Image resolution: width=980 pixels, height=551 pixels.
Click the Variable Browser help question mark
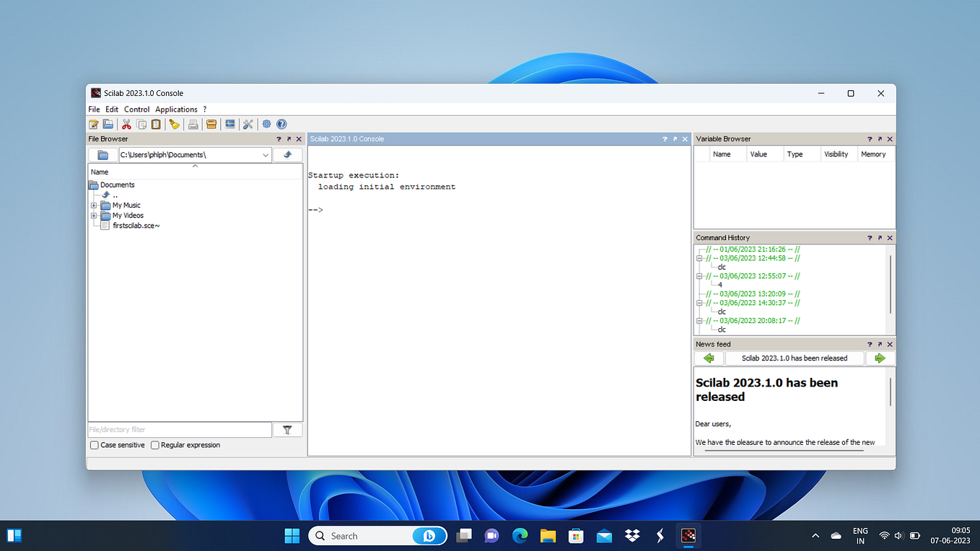[x=870, y=139]
